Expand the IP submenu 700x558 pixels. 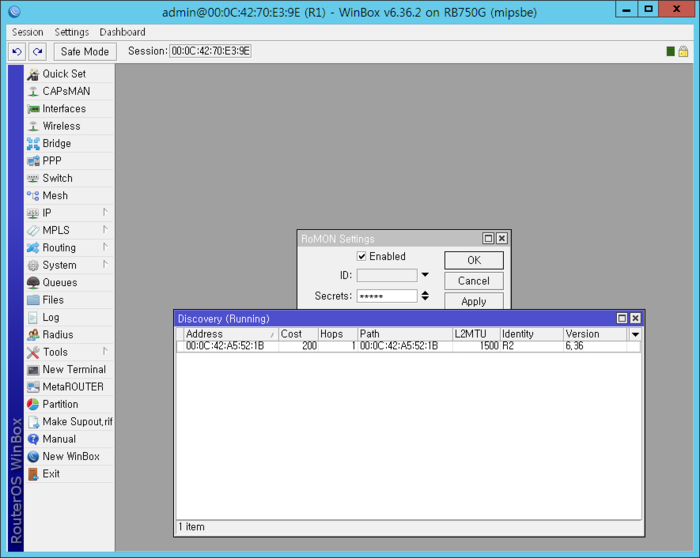[x=69, y=213]
